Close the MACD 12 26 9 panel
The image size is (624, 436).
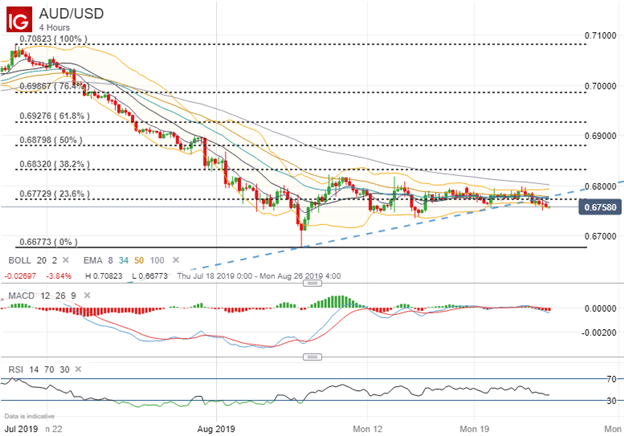pyautogui.click(x=87, y=295)
